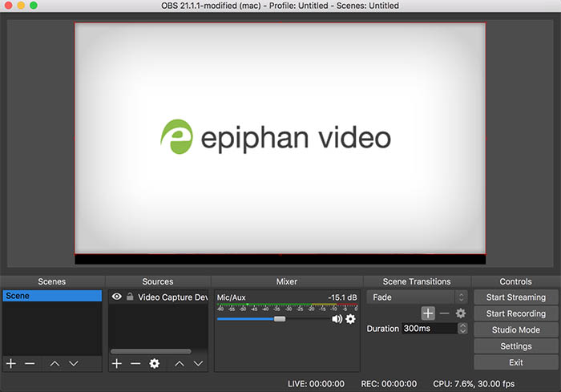Open the Fade transition dropdown

pos(417,297)
